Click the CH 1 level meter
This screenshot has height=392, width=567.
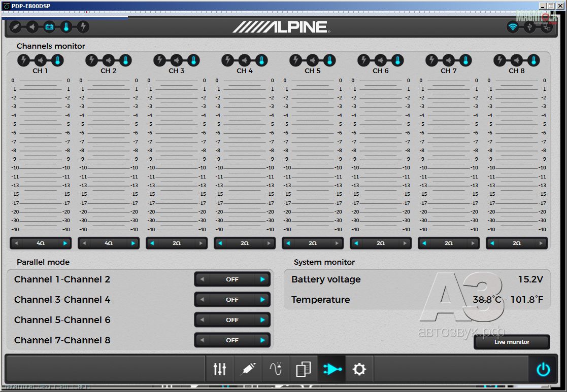41,155
